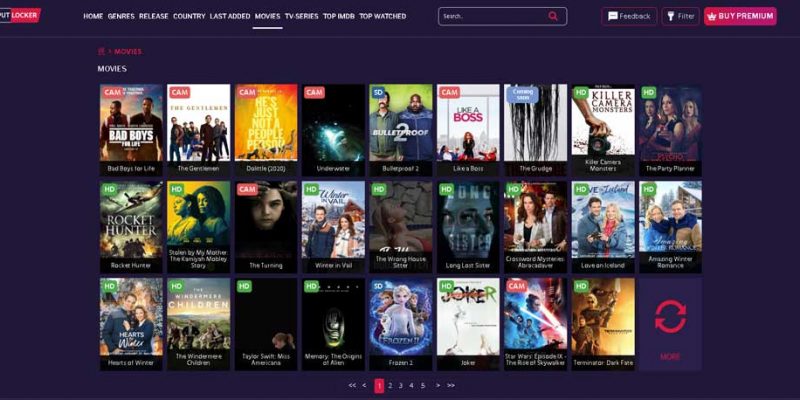Open the Long Lost Sister poster

[x=468, y=227]
